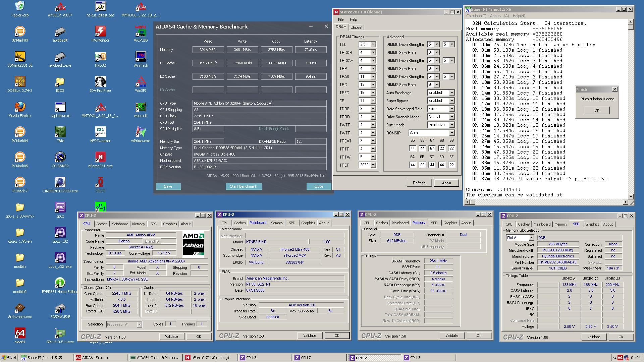Open the Drive Strength Mode dropdown
Image resolution: width=644 pixels, height=362 pixels.
click(x=451, y=117)
